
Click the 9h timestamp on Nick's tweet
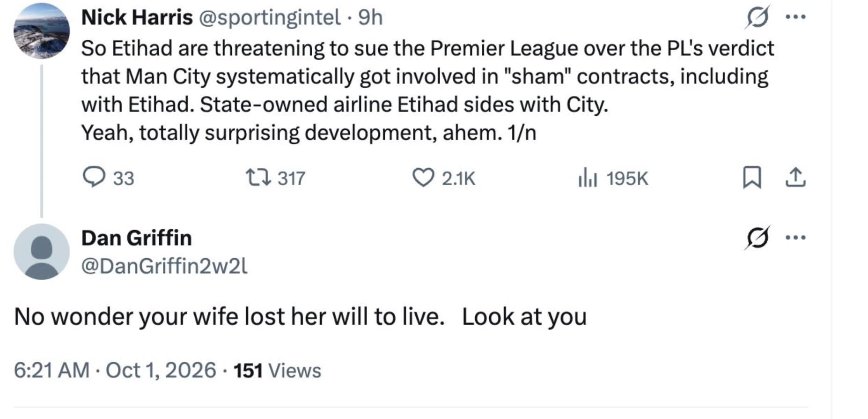(370, 17)
